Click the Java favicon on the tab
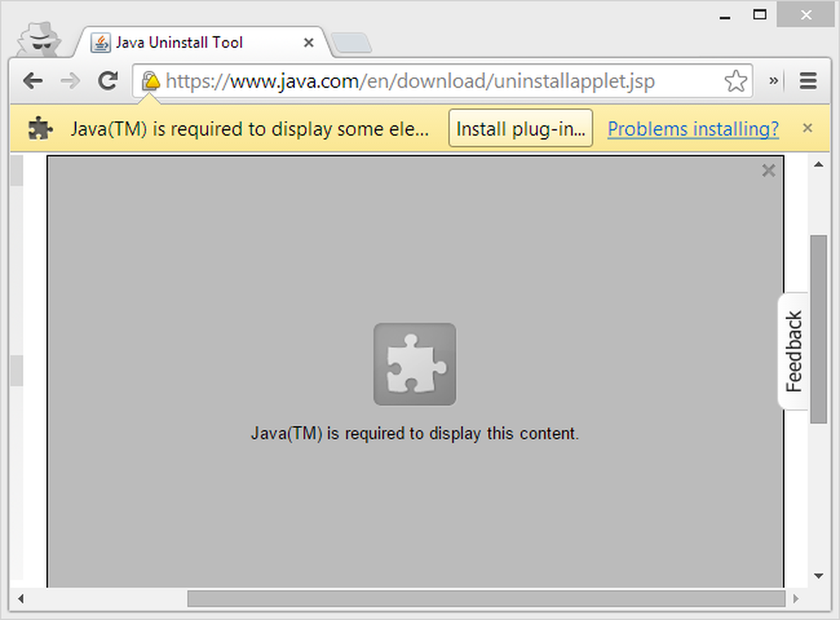This screenshot has height=620, width=840. coord(100,42)
